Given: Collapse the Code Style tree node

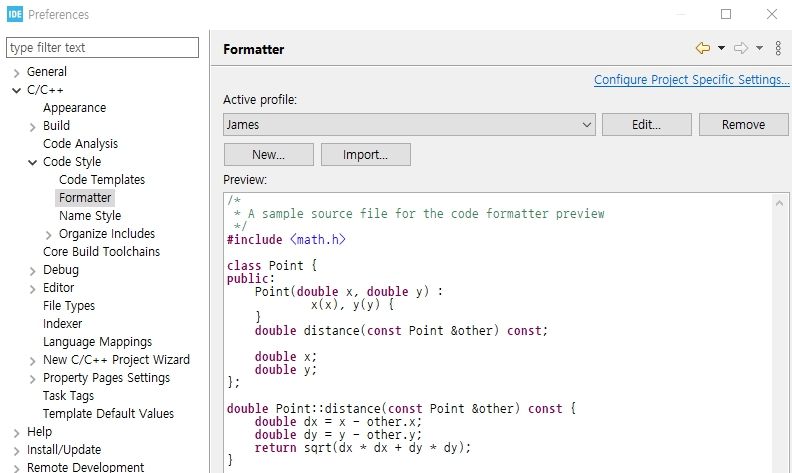Looking at the screenshot, I should tap(32, 162).
